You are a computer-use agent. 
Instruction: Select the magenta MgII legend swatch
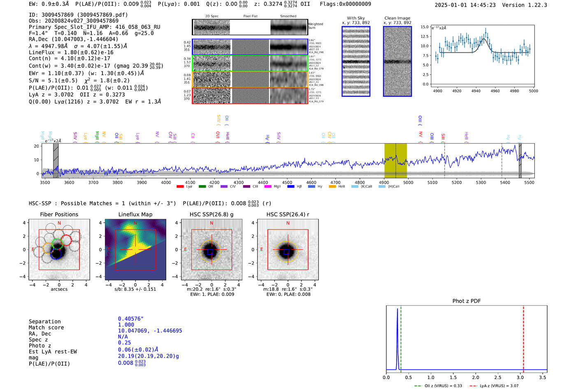tap(268, 187)
